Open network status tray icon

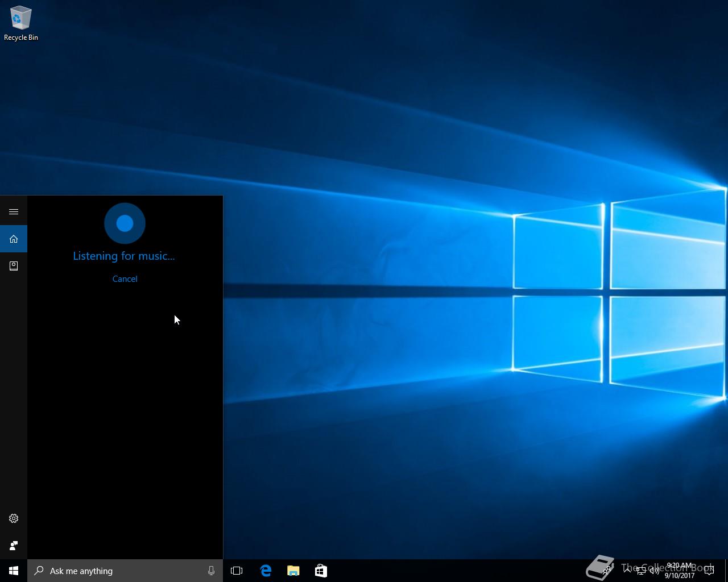(x=641, y=571)
